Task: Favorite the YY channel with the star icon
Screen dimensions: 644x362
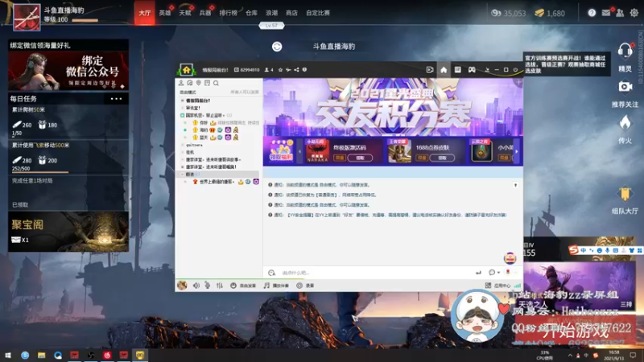Action: (280, 70)
